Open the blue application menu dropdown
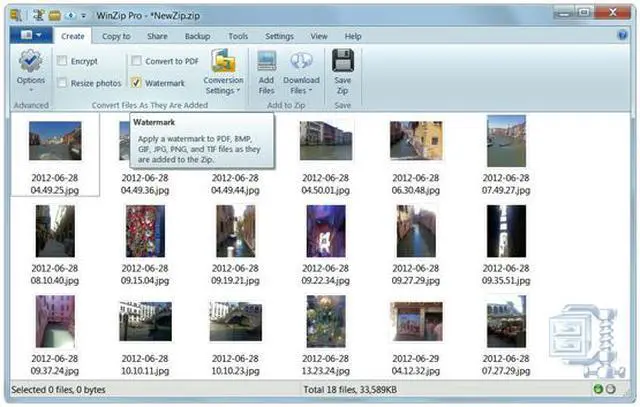Image resolution: width=640 pixels, height=407 pixels. point(31,36)
